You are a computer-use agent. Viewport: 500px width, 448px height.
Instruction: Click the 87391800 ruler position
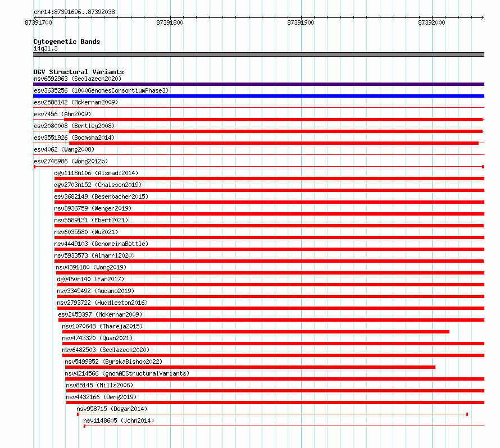(170, 22)
